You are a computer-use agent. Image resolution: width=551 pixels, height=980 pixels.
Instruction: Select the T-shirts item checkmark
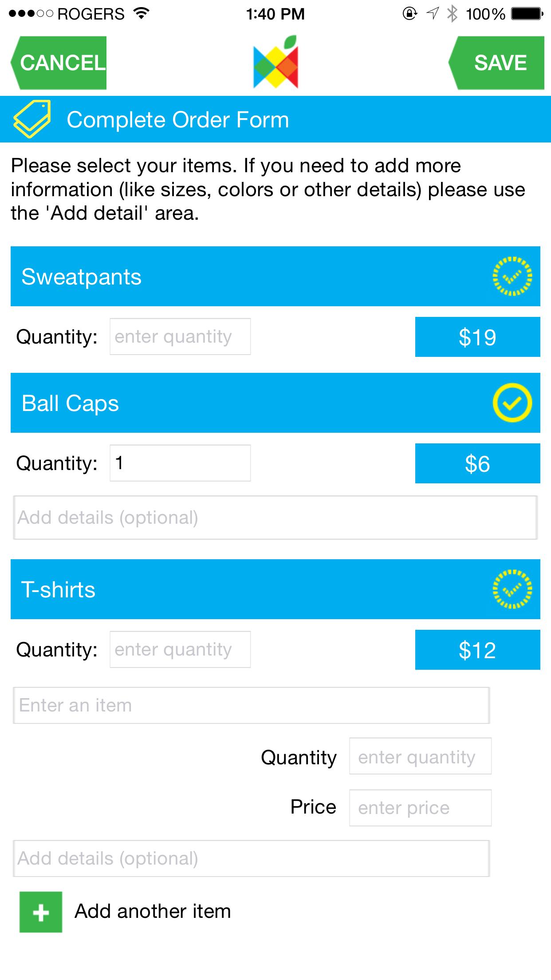pos(512,589)
